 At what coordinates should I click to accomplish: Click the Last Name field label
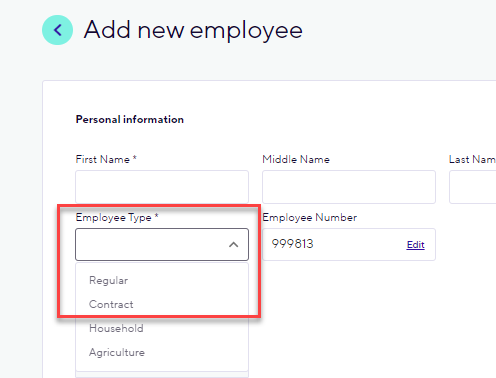[x=472, y=159]
